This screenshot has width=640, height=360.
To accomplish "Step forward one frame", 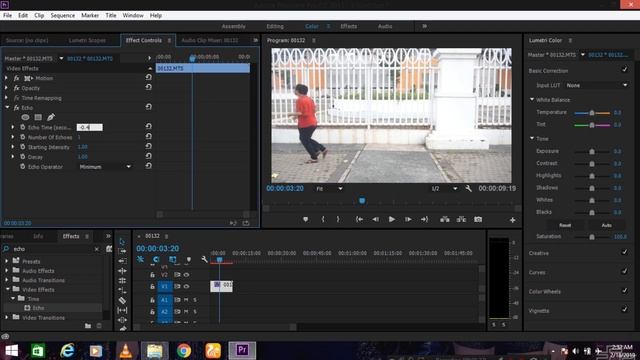I will point(408,220).
